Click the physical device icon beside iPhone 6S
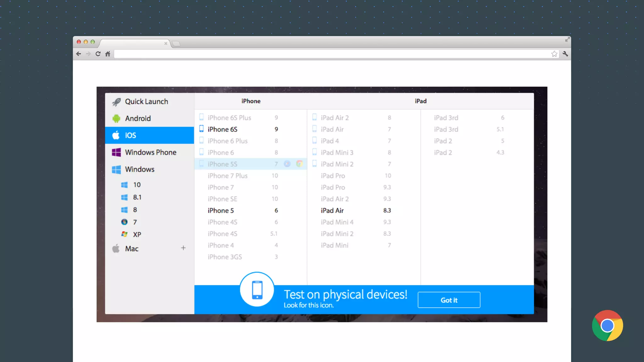This screenshot has height=362, width=644. 202,129
